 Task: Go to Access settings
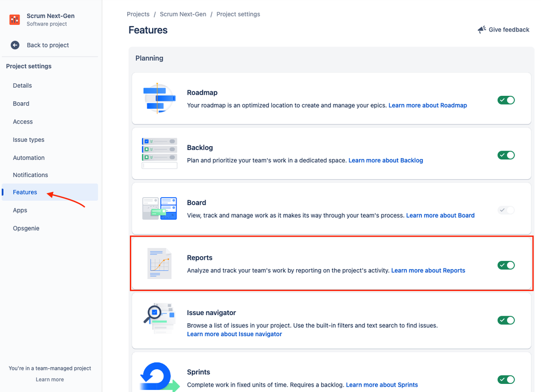(x=23, y=122)
